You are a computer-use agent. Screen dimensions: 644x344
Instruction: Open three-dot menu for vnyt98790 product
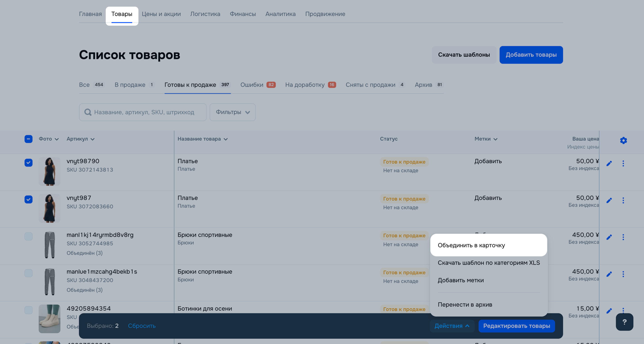[623, 163]
